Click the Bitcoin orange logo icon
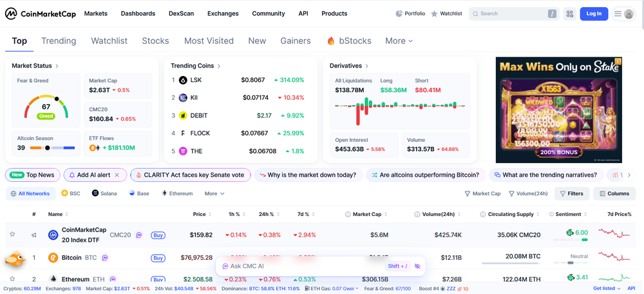The height and width of the screenshot is (294, 644). (53, 258)
